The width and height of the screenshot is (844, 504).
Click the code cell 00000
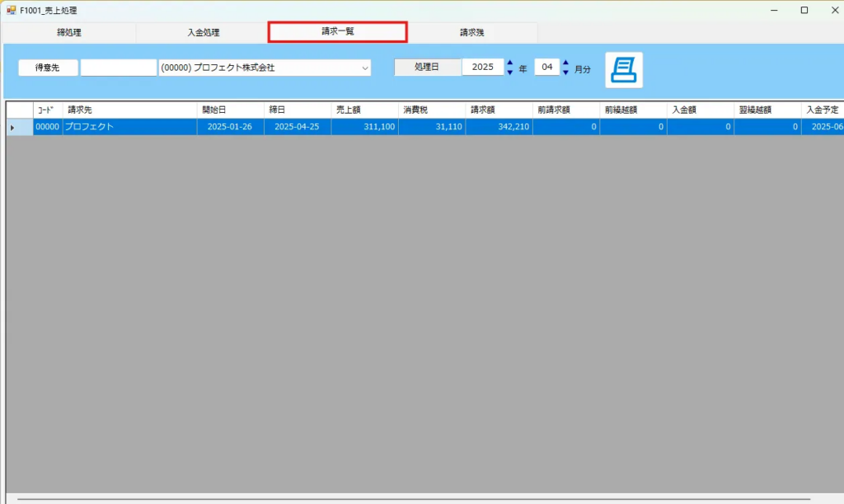(48, 127)
